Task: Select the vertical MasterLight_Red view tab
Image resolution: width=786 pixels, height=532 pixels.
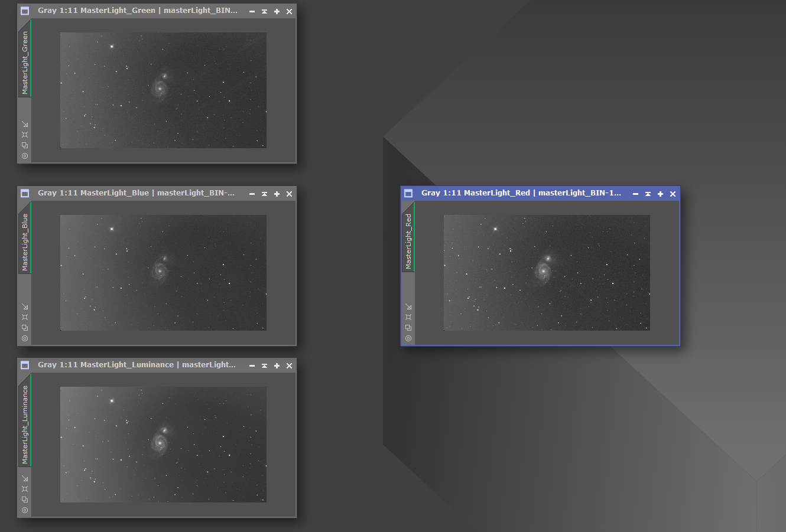Action: (408, 237)
